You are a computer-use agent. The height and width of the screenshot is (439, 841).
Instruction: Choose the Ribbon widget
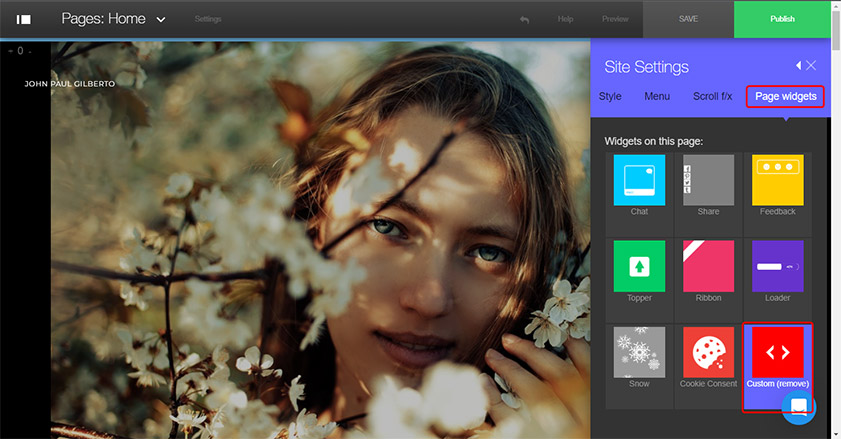708,267
